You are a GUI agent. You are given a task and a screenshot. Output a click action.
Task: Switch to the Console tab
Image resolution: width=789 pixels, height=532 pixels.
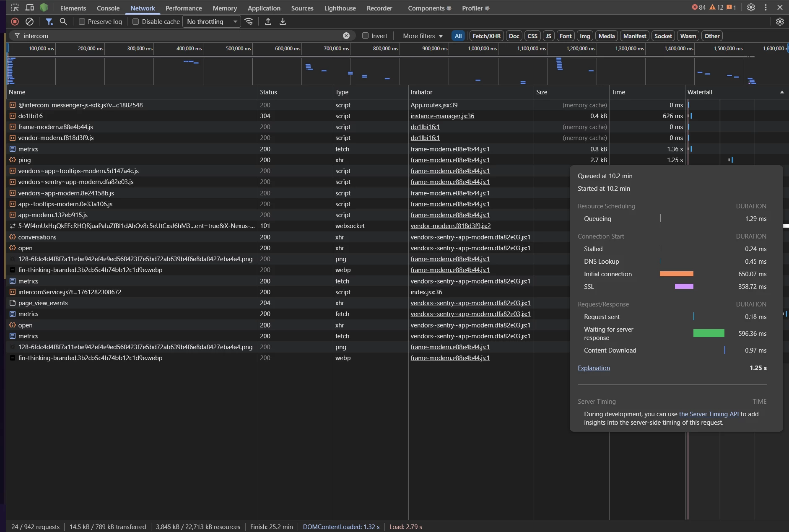coord(108,8)
